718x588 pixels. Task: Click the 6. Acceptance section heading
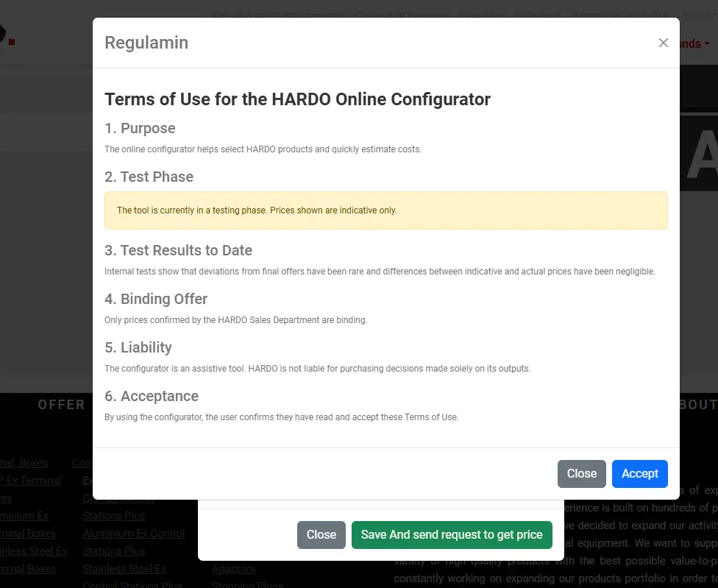(x=152, y=396)
